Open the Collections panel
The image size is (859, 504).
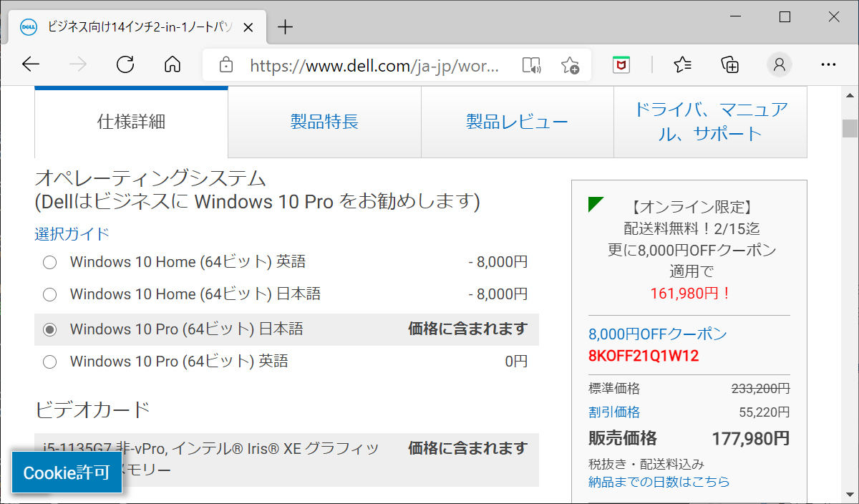730,65
